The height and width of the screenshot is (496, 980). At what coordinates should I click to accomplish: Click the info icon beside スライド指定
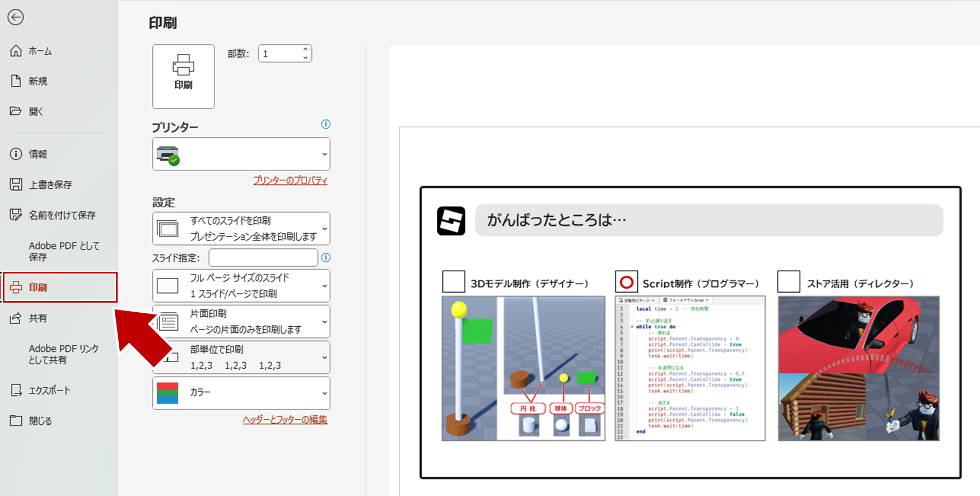tap(326, 257)
